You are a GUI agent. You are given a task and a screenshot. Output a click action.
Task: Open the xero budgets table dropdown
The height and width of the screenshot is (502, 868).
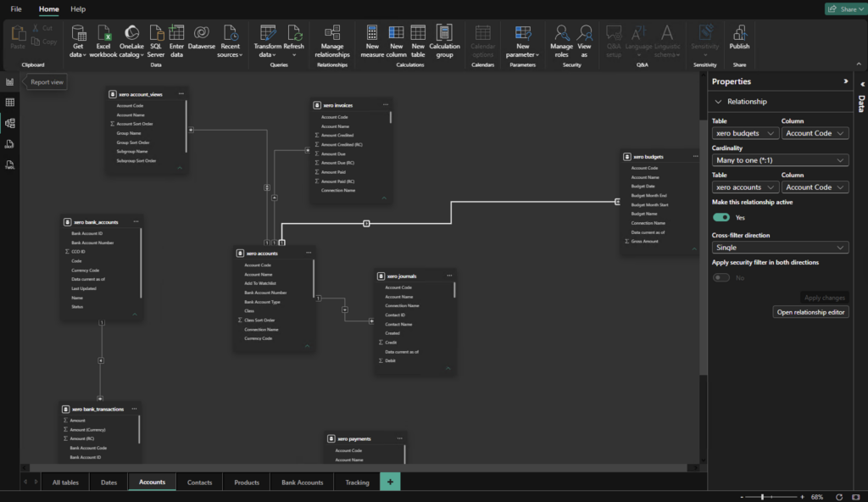click(745, 133)
